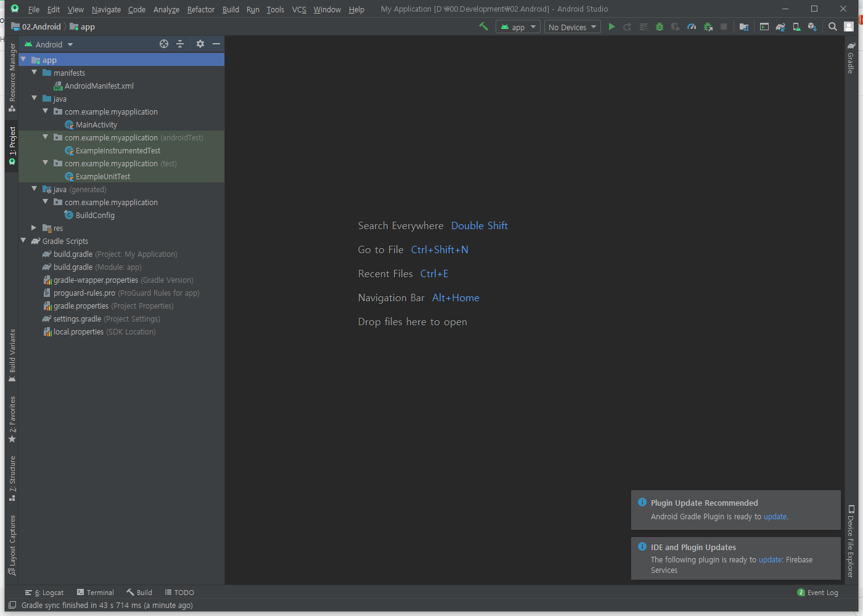This screenshot has width=863, height=616.
Task: Open the Navigate menu
Action: point(106,9)
